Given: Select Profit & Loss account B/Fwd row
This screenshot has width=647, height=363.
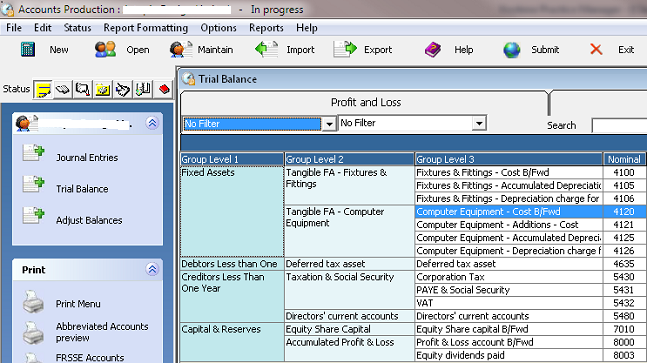Looking at the screenshot, I should (x=531, y=342).
